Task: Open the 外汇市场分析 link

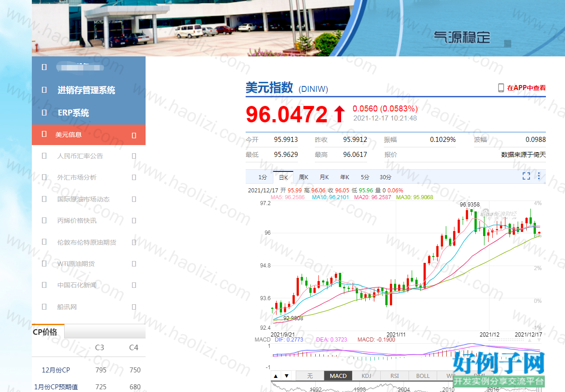Action: pos(77,177)
